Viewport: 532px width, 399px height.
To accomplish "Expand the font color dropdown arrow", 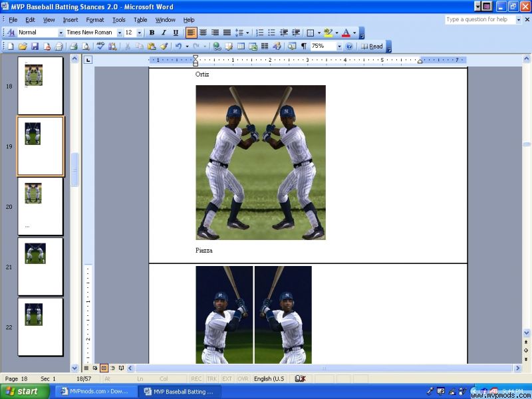I will point(354,33).
